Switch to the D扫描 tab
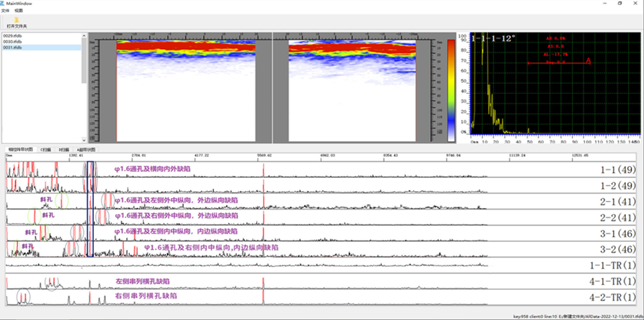Viewport: 644px width, 320px height. [63, 149]
